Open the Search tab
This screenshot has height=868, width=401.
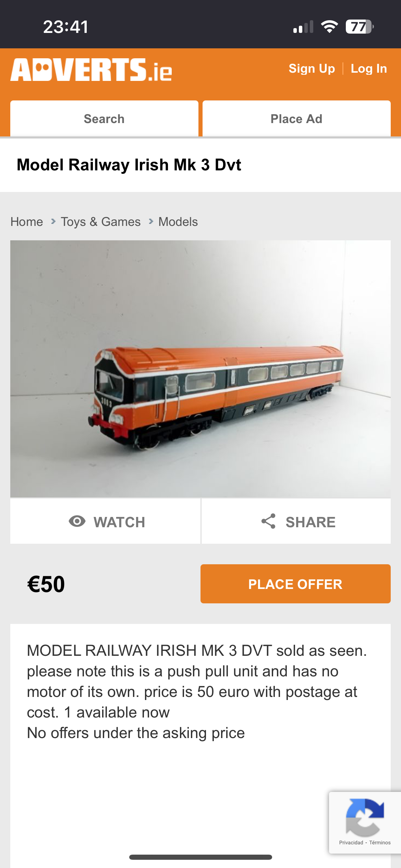point(104,119)
